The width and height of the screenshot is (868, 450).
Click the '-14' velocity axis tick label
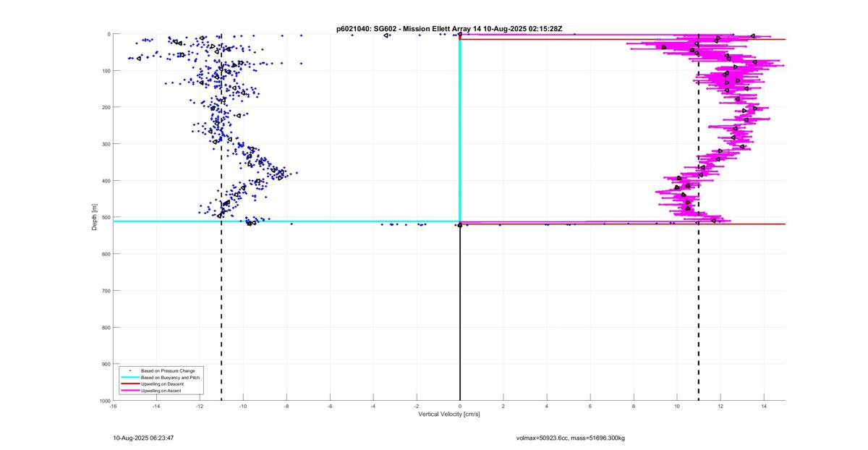[156, 406]
